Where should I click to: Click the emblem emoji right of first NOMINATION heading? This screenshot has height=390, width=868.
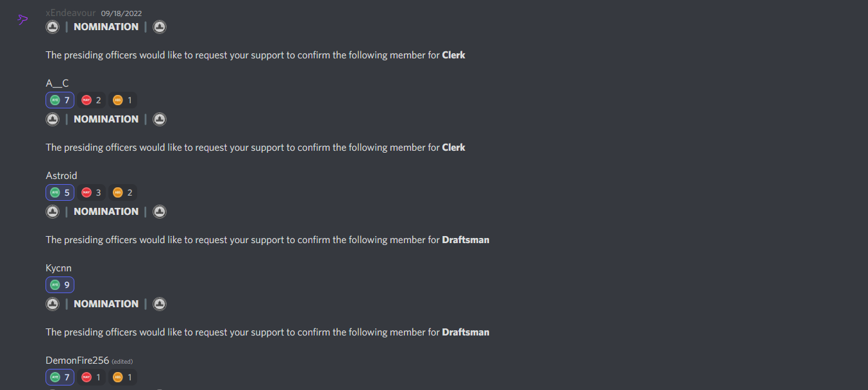[160, 27]
